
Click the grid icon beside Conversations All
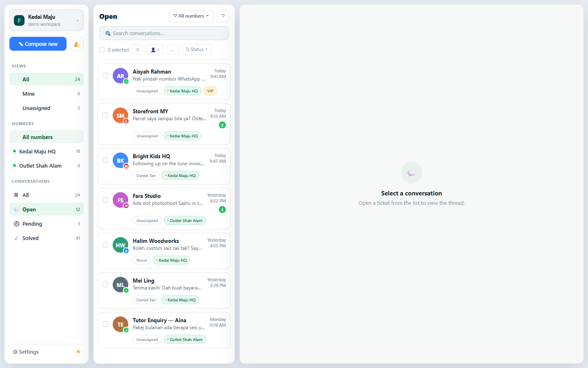click(x=16, y=195)
